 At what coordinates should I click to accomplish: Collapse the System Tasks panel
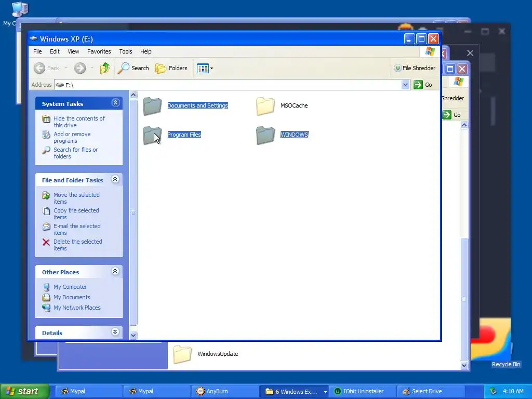point(115,103)
